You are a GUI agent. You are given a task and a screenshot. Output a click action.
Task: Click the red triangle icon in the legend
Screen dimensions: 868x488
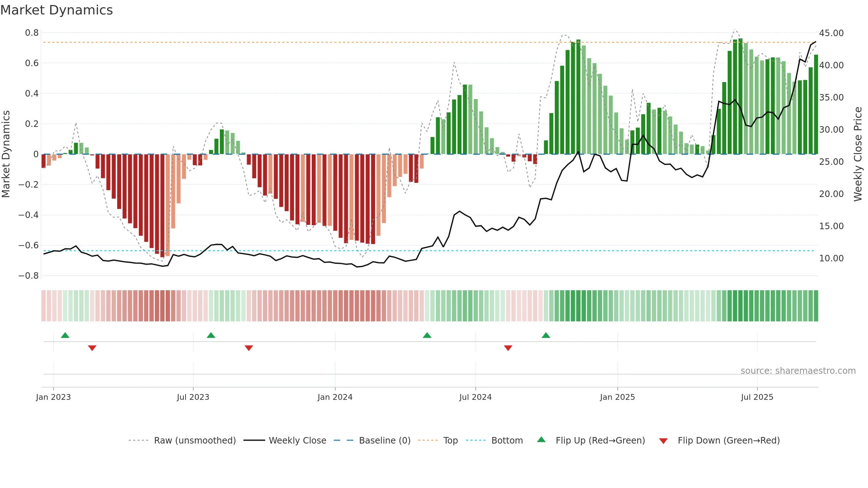point(663,441)
